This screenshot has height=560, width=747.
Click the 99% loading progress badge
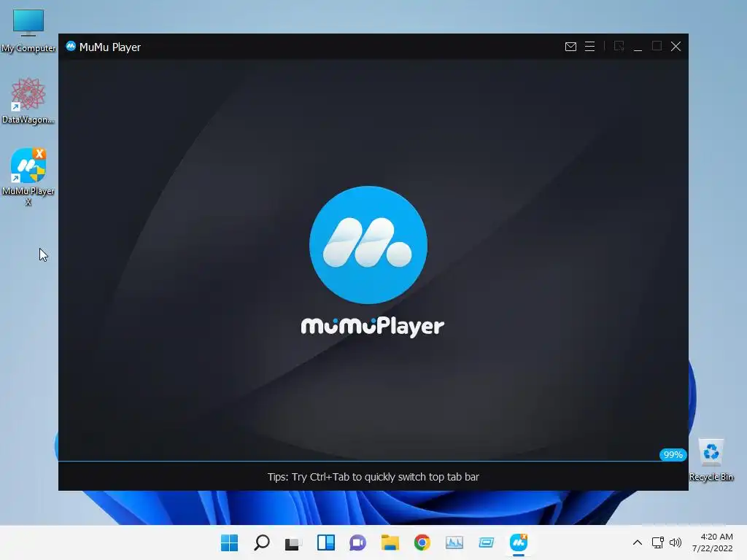click(673, 455)
